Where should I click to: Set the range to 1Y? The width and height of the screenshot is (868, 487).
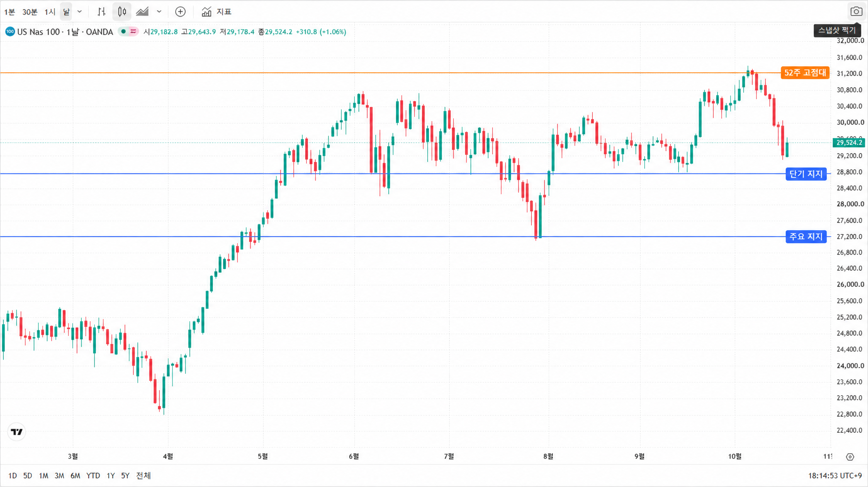[x=110, y=476]
